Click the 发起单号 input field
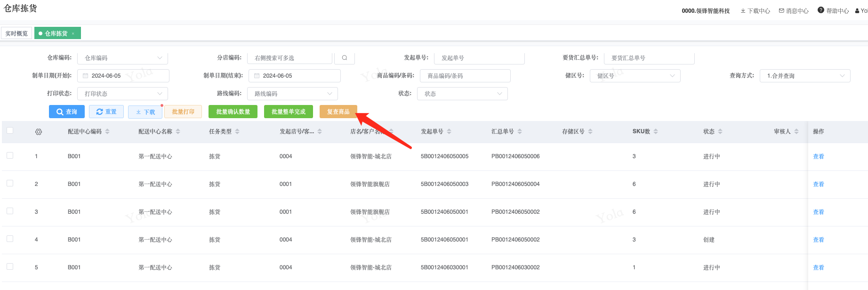The height and width of the screenshot is (290, 868). pos(479,58)
